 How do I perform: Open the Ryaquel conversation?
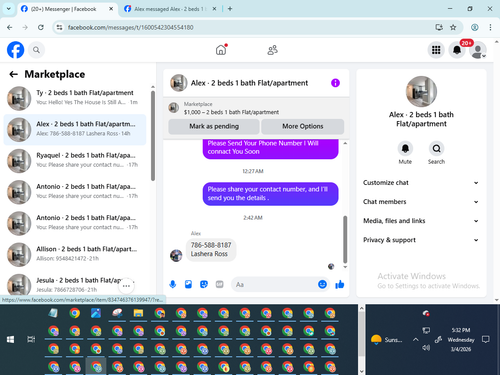tap(75, 161)
